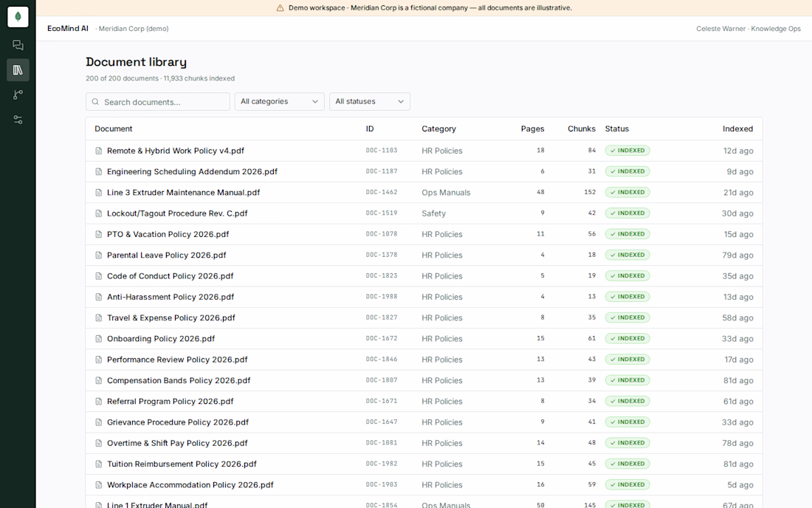Click the EcoMind leaf logo

18,17
